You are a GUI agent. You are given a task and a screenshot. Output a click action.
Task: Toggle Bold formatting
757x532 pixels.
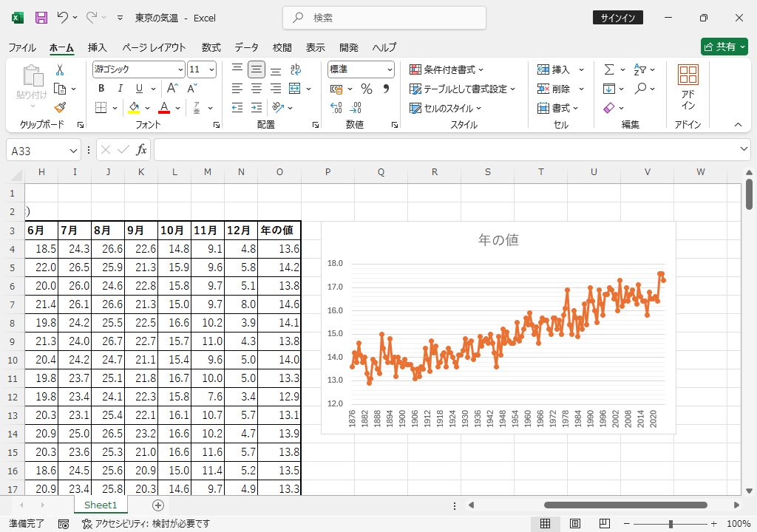pyautogui.click(x=101, y=89)
